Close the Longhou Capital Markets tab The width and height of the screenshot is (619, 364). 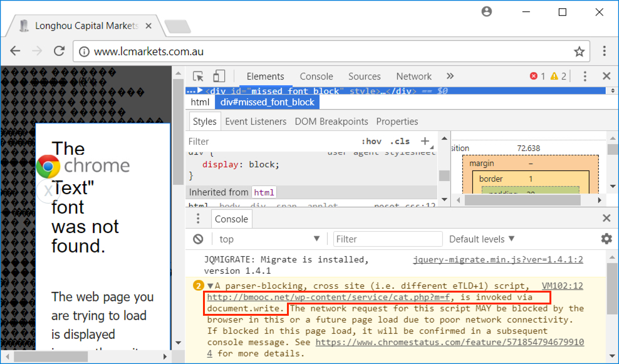148,26
